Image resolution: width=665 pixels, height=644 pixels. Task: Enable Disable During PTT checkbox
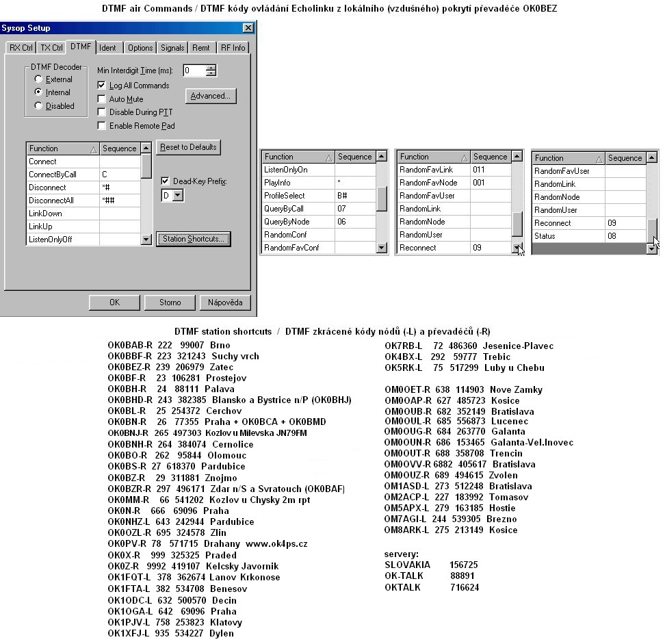[101, 112]
